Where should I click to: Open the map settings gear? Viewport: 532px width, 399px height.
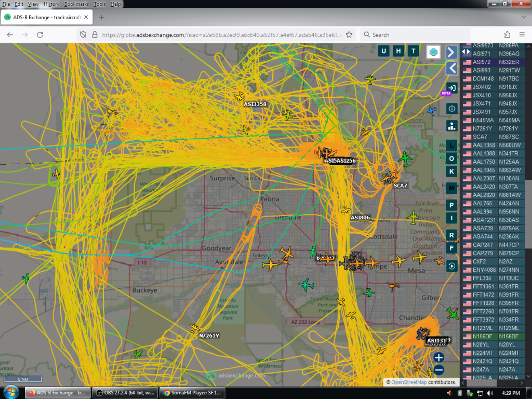click(x=451, y=109)
